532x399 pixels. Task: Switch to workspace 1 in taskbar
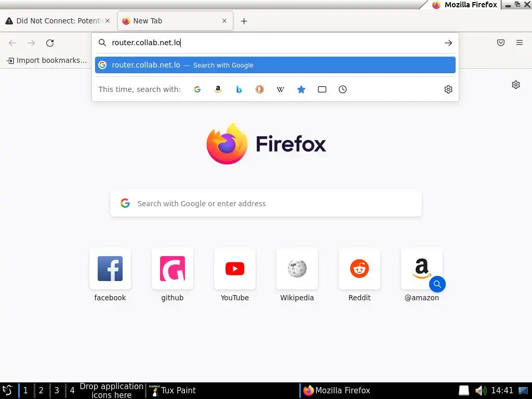click(25, 391)
